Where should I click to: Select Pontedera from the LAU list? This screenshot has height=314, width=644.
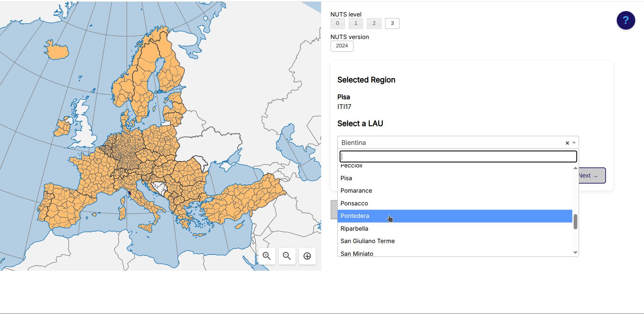[x=354, y=216]
